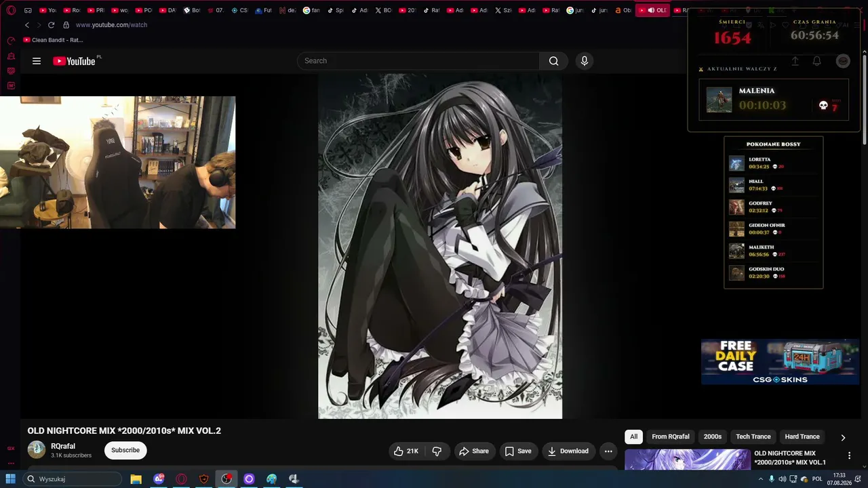Click the Wyszukaj taskbar search box
Image resolution: width=868 pixels, height=488 pixels.
tap(72, 479)
